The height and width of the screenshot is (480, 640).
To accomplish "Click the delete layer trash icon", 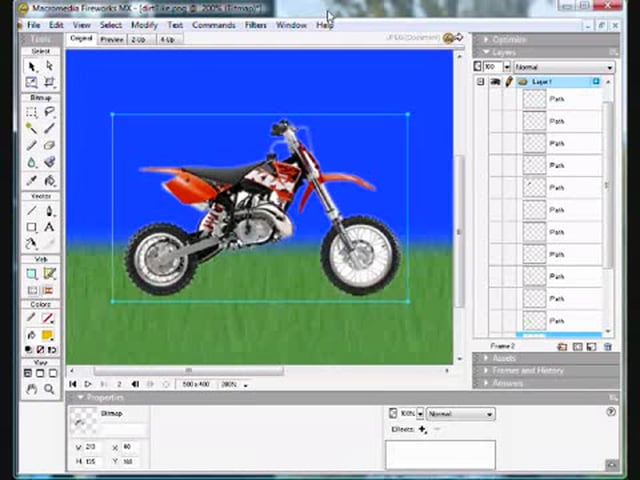I will pos(607,347).
